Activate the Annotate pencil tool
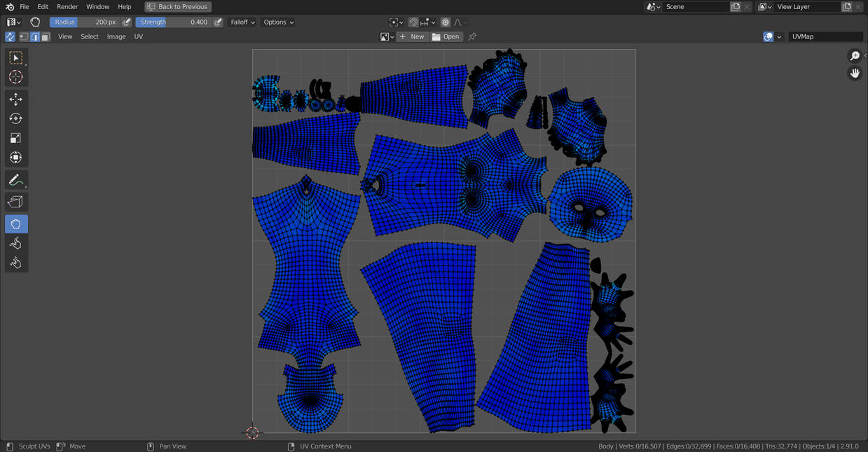Viewport: 868px width, 452px height. (16, 181)
